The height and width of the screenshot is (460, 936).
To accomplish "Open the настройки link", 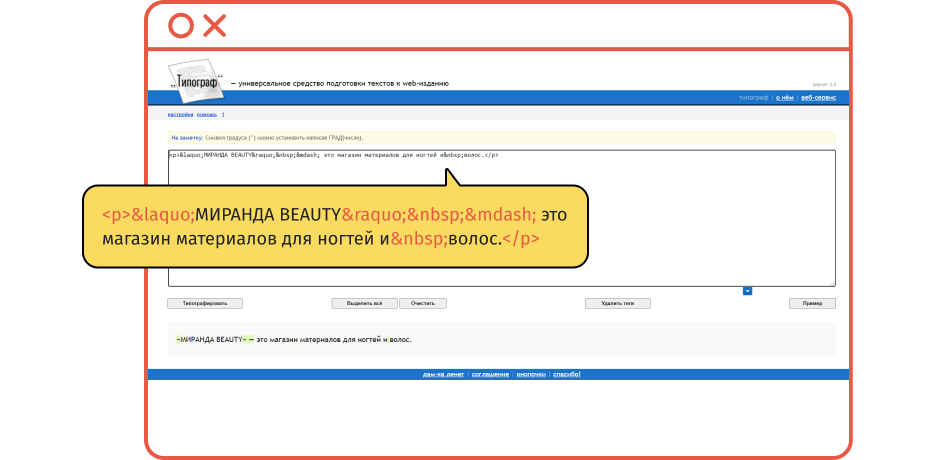I will pos(180,114).
